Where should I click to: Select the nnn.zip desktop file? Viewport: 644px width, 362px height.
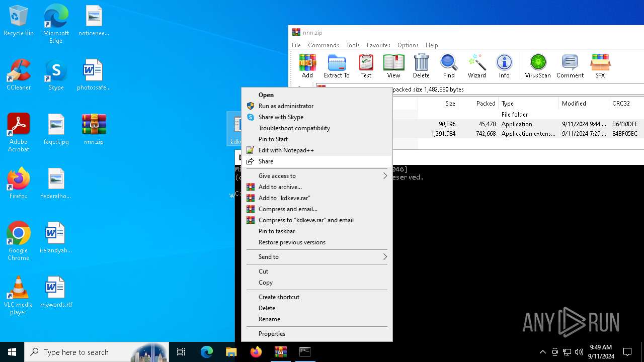94,129
